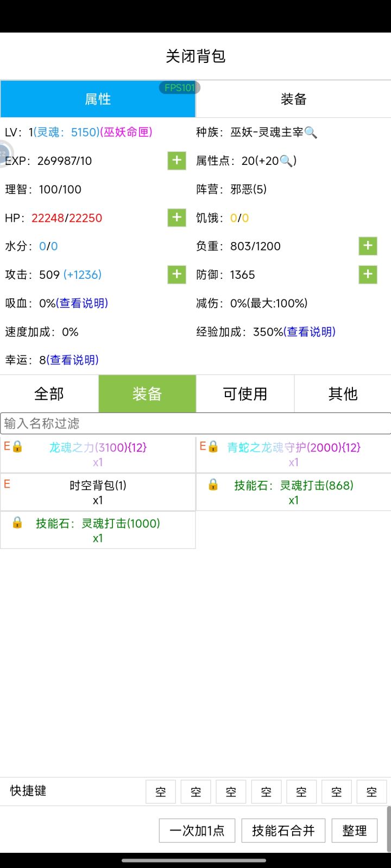Viewport: 391px width, 868px height.
Task: Tap the green plus beside HP
Action: (176, 218)
